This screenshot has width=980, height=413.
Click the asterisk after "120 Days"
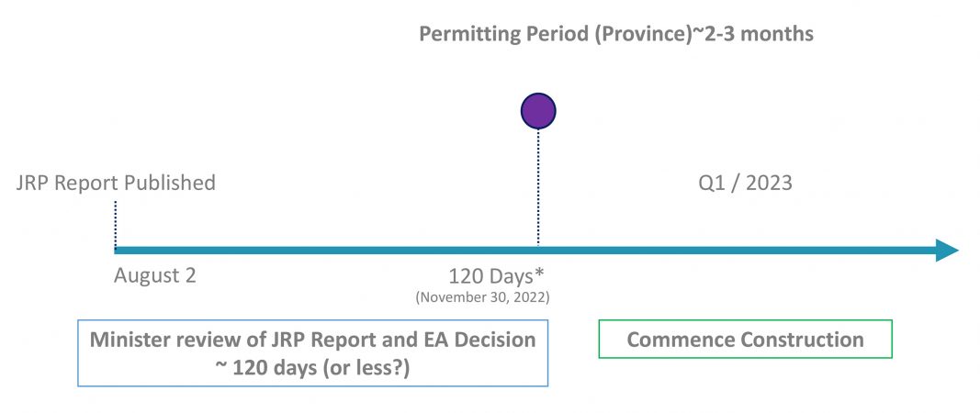[542, 274]
